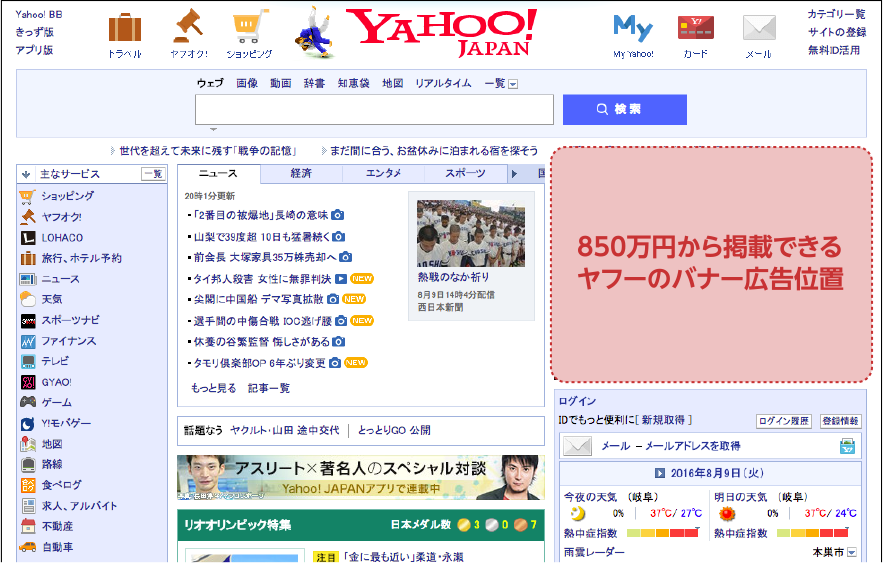Open the 熱戦のなか祈り news photo
Screen dimensions: 883x563
471,233
